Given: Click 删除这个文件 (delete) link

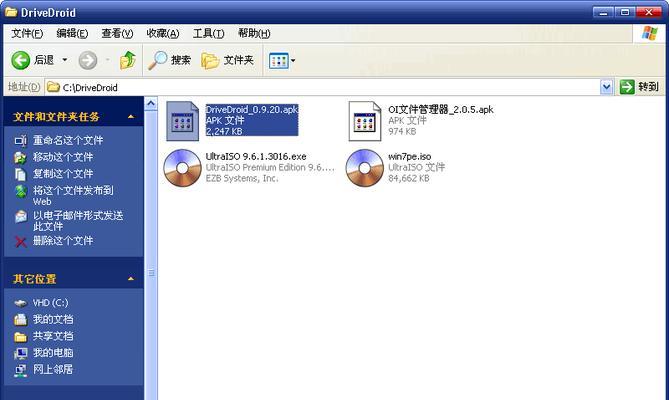Looking at the screenshot, I should [x=63, y=241].
